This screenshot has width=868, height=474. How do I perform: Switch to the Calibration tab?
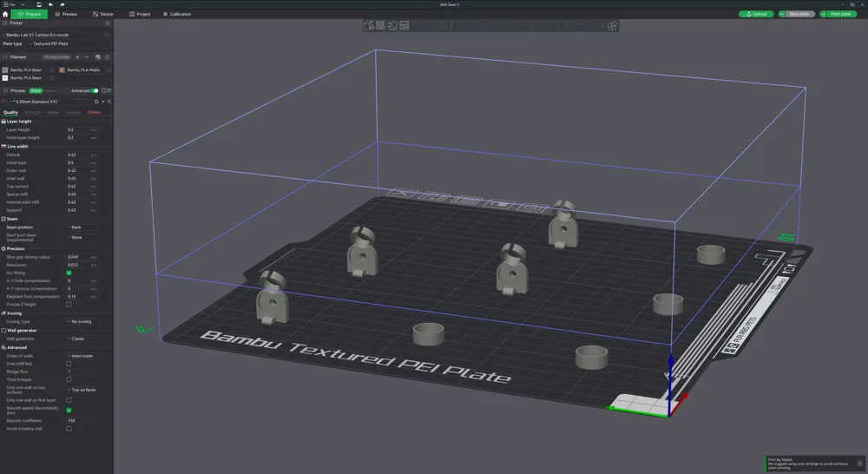click(x=177, y=14)
